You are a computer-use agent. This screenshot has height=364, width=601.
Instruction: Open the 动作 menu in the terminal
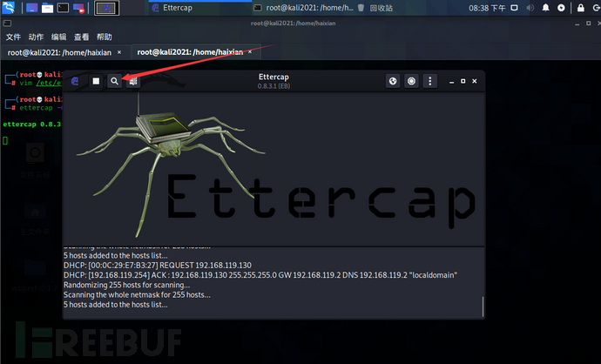tap(36, 37)
